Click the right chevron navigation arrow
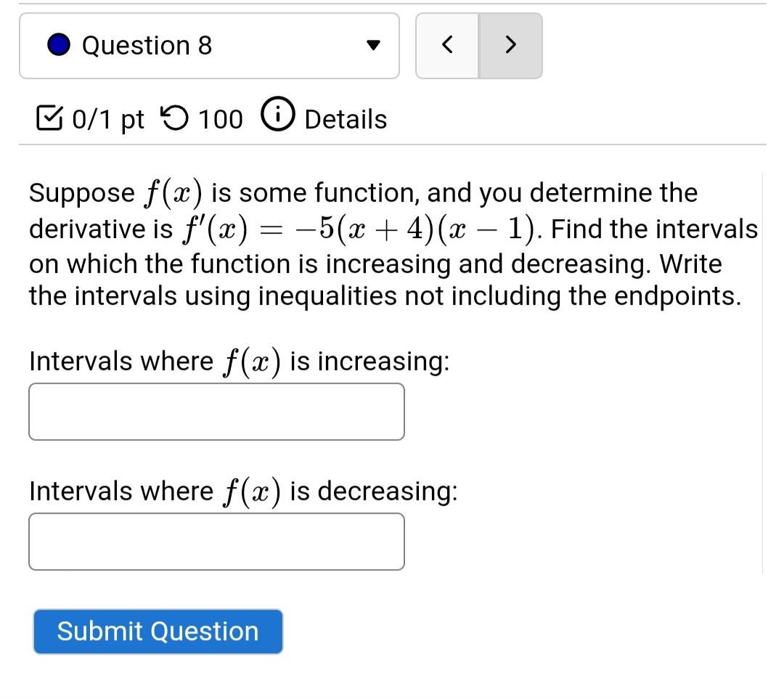 510,45
